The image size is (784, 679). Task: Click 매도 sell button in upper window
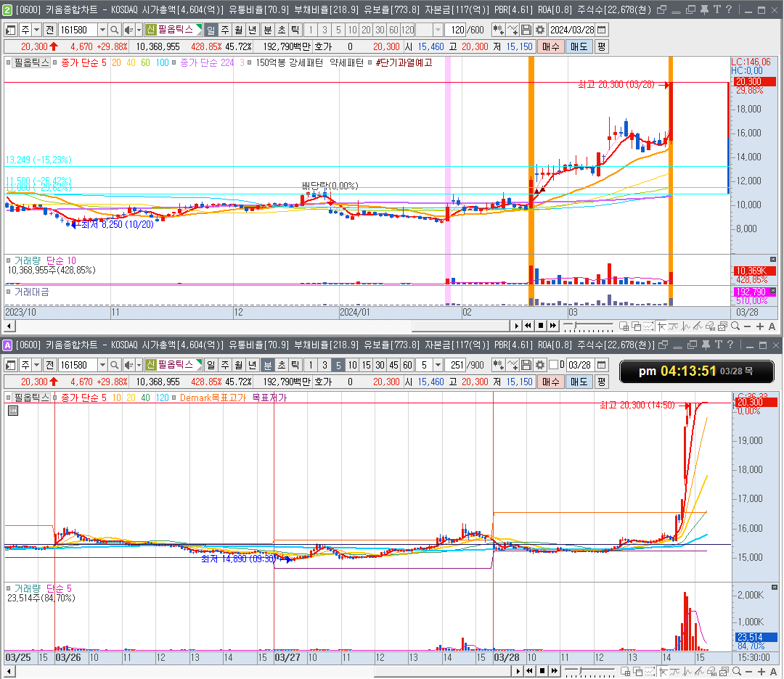point(579,46)
